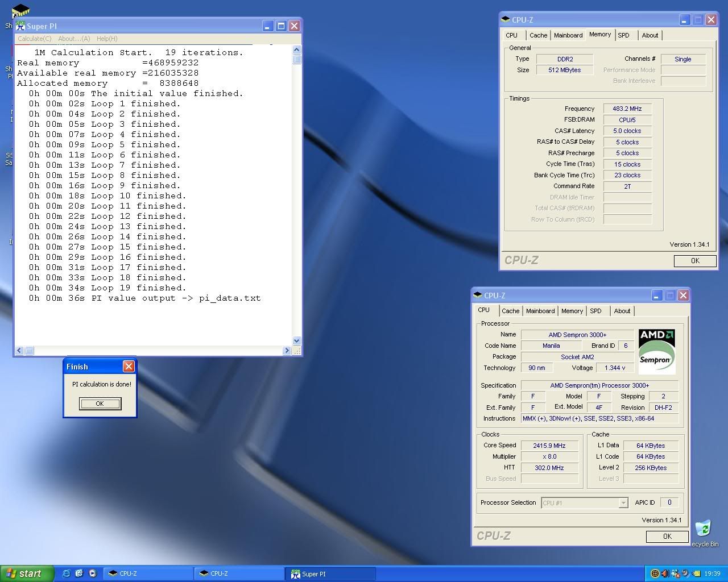The height and width of the screenshot is (582, 728).
Task: Click OK in the Finish dialog
Action: pos(100,404)
